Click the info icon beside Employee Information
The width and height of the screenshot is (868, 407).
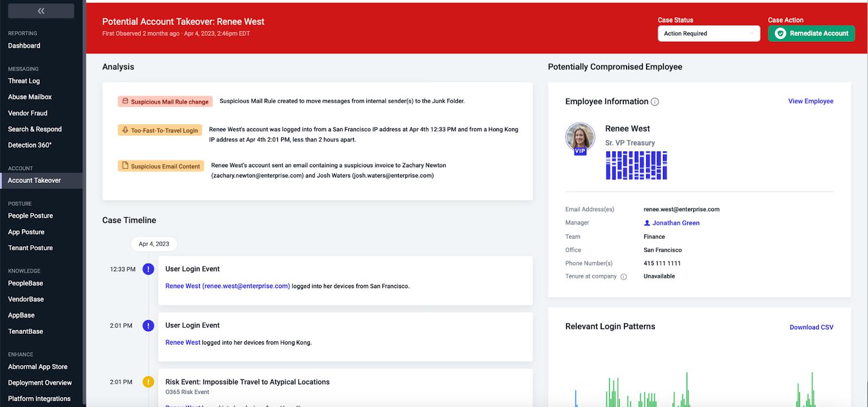pyautogui.click(x=655, y=102)
